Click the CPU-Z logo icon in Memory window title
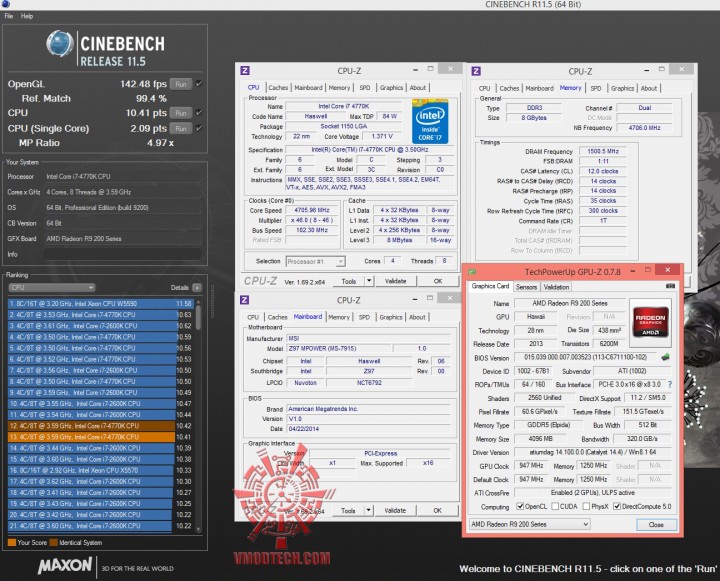The width and height of the screenshot is (720, 581). click(476, 71)
